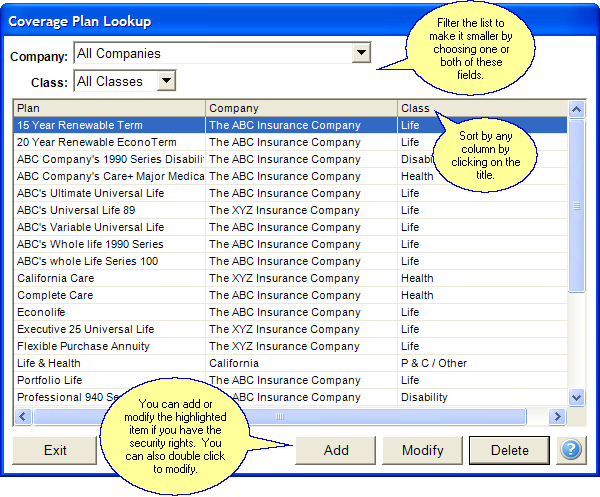Select the Complete Care plan
Image resolution: width=600 pixels, height=497 pixels.
click(x=55, y=295)
